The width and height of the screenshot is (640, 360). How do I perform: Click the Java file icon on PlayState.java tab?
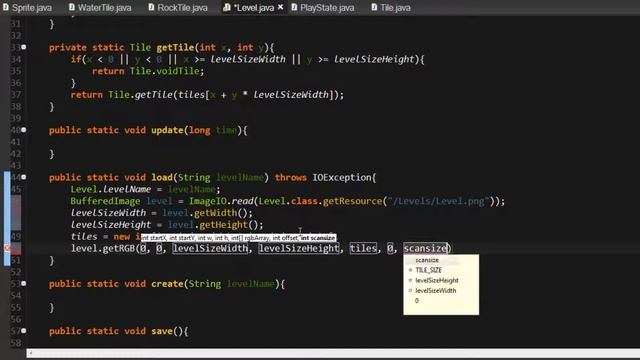(x=294, y=7)
